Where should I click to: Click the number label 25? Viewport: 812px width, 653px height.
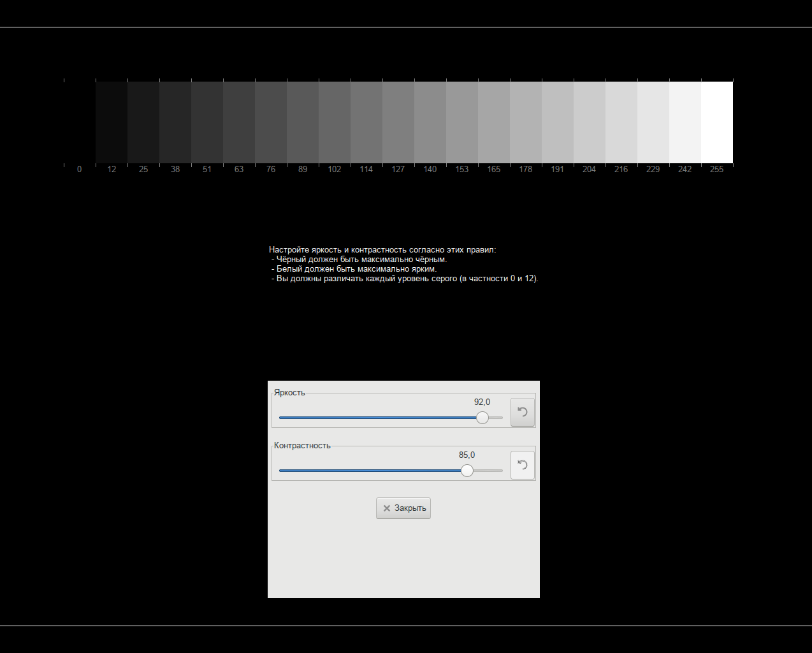point(143,170)
